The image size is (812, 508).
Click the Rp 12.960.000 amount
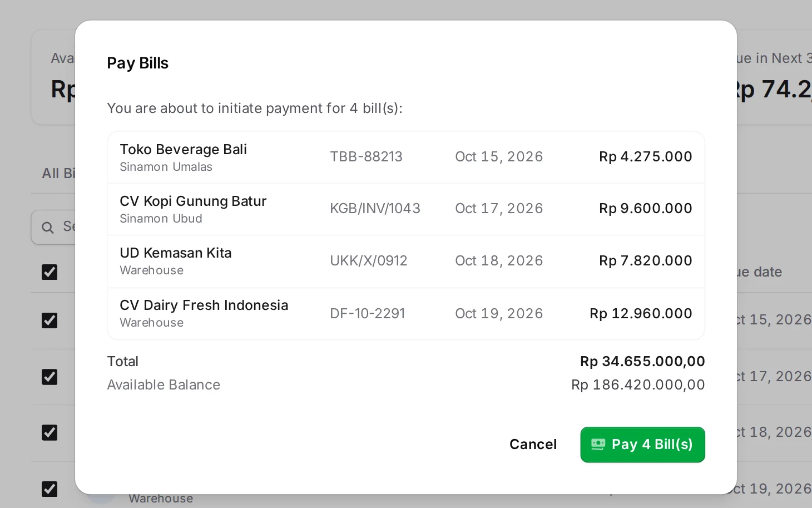641,313
